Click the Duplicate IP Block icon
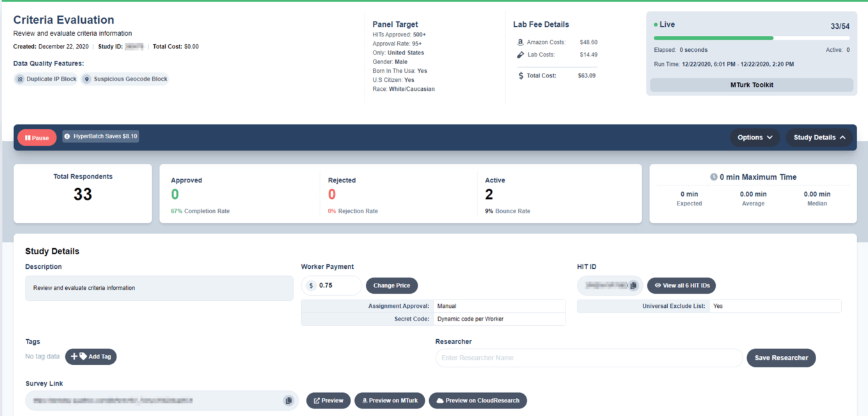 20,79
